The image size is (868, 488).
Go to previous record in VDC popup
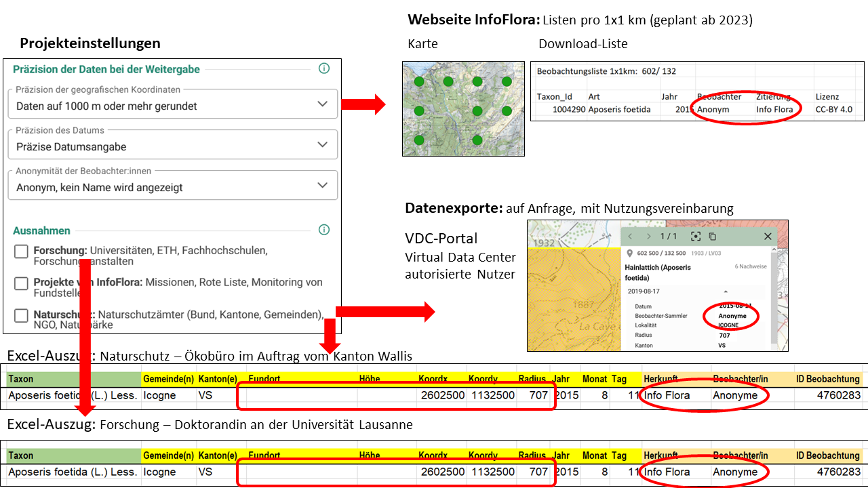click(630, 237)
